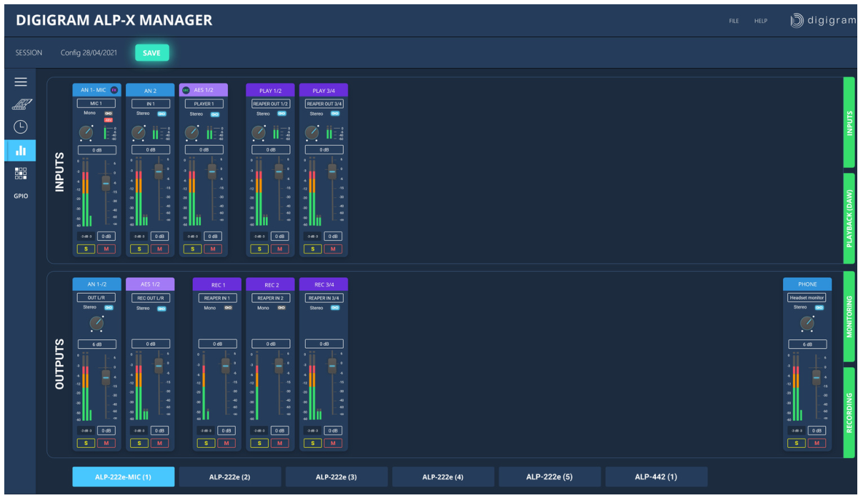This screenshot has width=868, height=503.
Task: Collapse the MONITORING side panel
Action: pyautogui.click(x=849, y=316)
